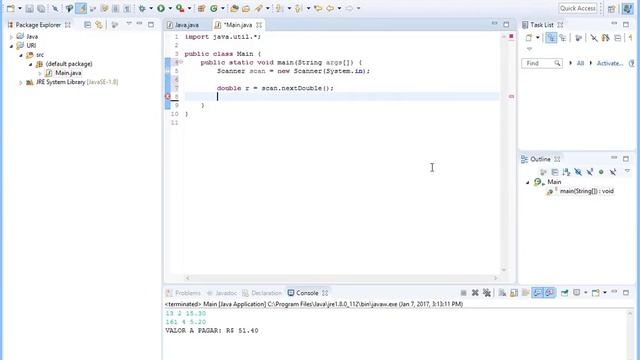Click the Outline panel tab

(540, 159)
